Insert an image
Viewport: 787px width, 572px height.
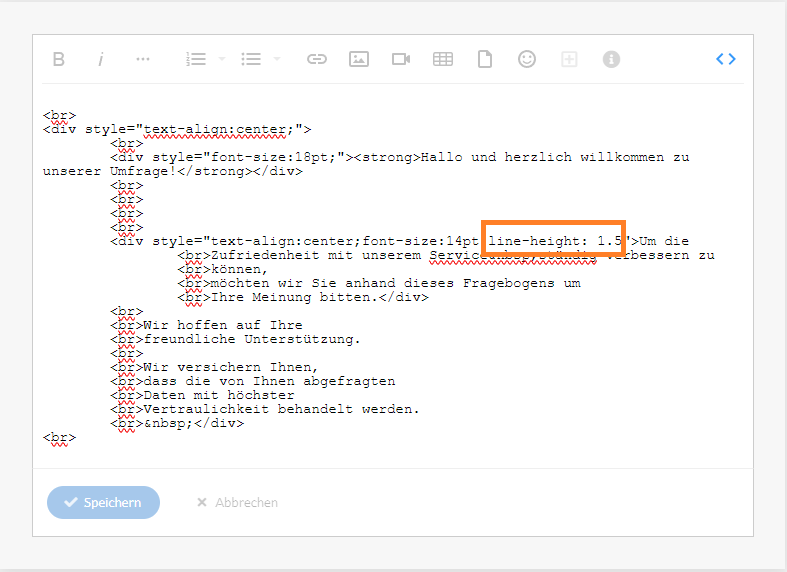(x=359, y=59)
